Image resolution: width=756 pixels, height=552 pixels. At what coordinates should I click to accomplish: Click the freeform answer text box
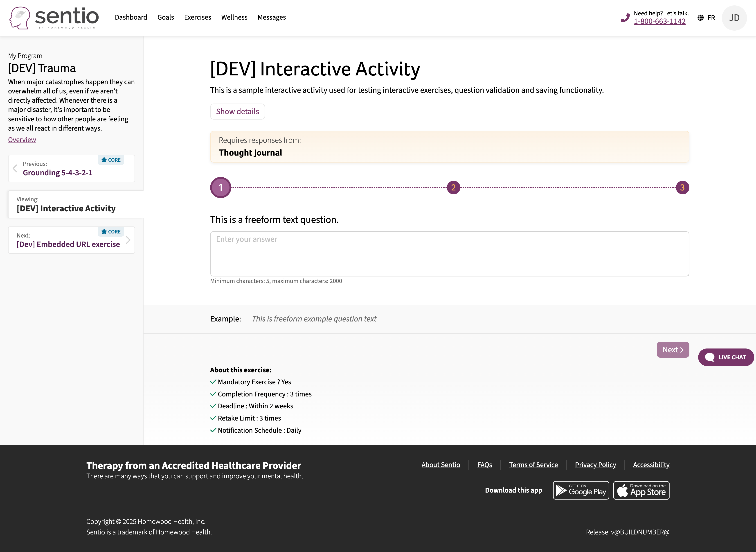(450, 254)
